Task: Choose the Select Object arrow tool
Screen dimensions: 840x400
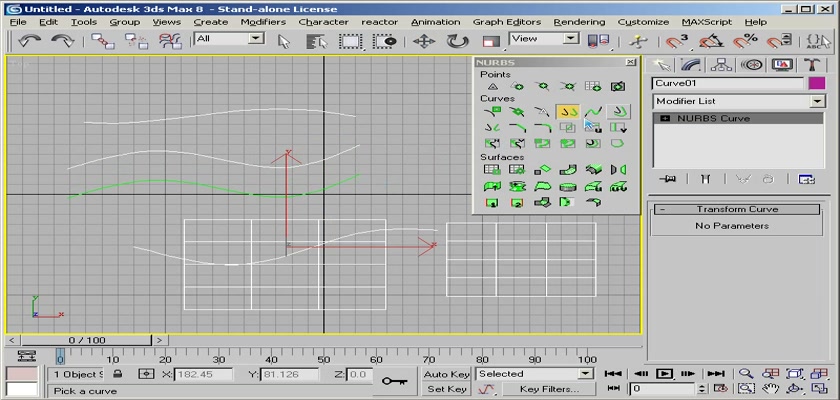Action: [x=284, y=41]
